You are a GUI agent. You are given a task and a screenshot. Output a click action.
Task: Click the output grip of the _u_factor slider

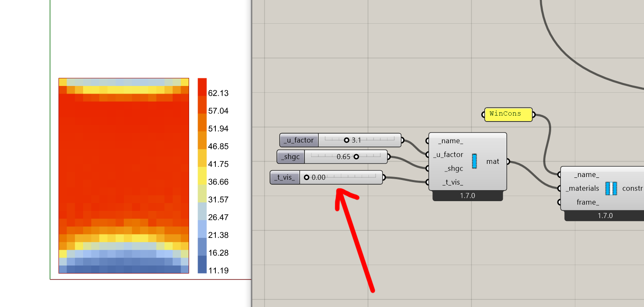click(x=402, y=140)
